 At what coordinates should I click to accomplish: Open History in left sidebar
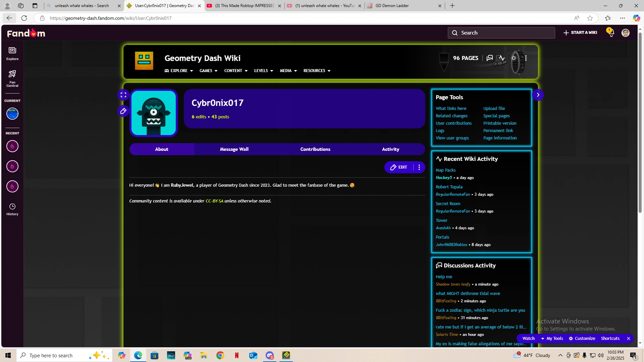click(12, 209)
